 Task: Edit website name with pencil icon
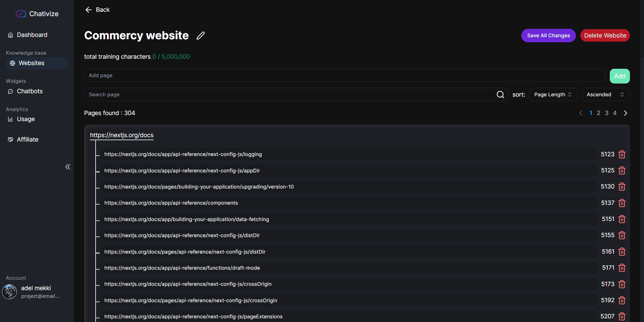pyautogui.click(x=201, y=36)
